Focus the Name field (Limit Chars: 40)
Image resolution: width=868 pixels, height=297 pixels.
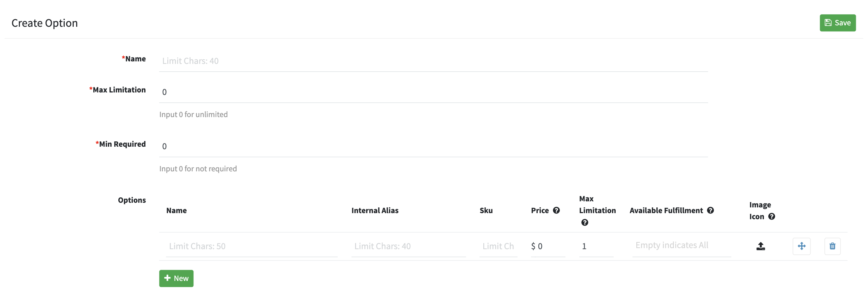pyautogui.click(x=433, y=61)
